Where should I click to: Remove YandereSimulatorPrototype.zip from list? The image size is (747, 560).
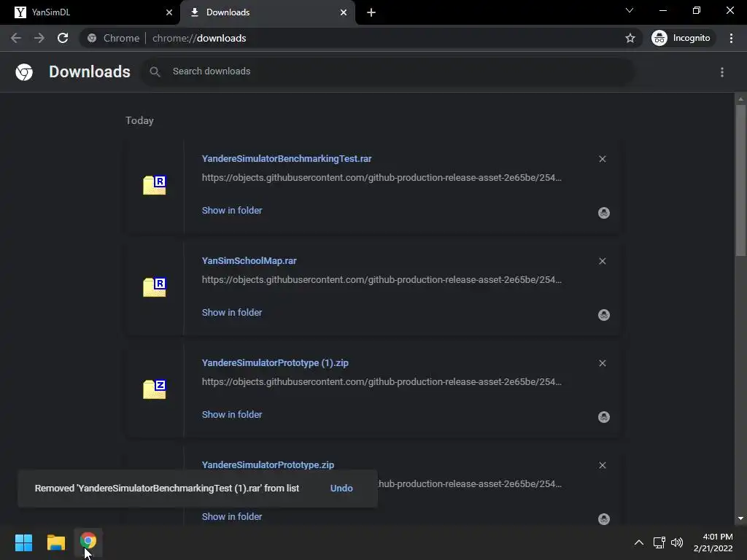[602, 465]
